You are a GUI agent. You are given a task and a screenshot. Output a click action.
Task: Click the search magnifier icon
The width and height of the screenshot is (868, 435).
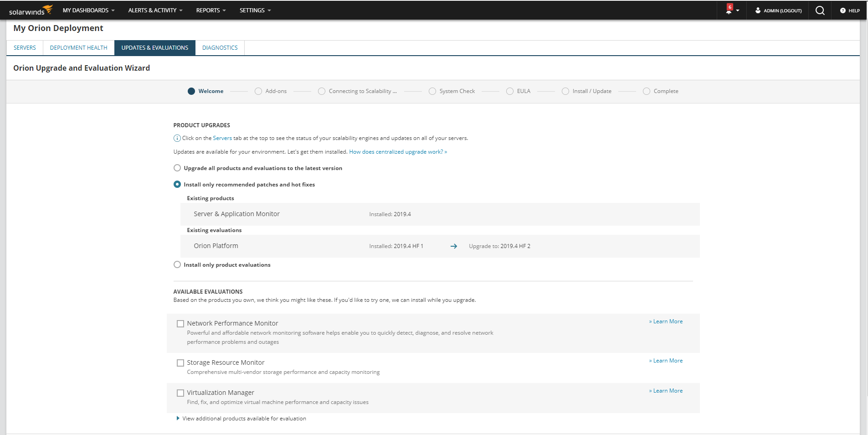click(820, 10)
